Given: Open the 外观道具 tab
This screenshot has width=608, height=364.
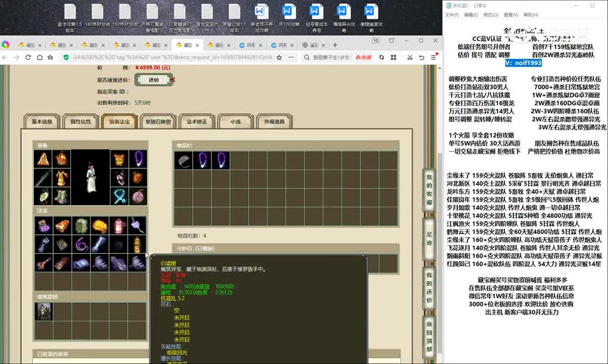Looking at the screenshot, I should pos(274,121).
